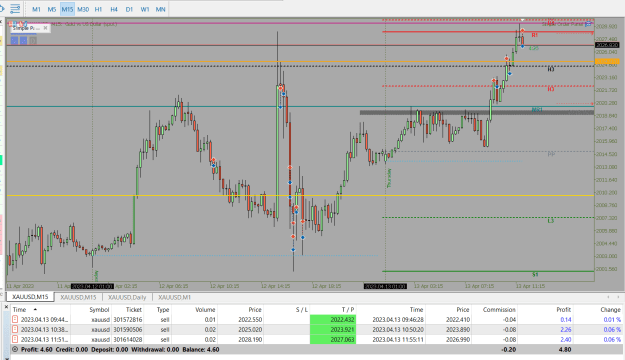This screenshot has height=360, width=625.
Task: Select the M15 timeframe
Action: point(67,9)
